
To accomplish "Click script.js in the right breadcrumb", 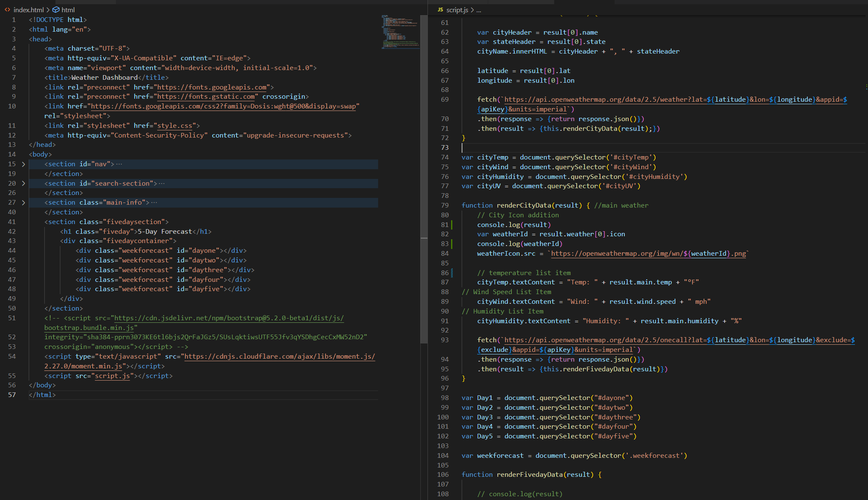I will click(457, 10).
